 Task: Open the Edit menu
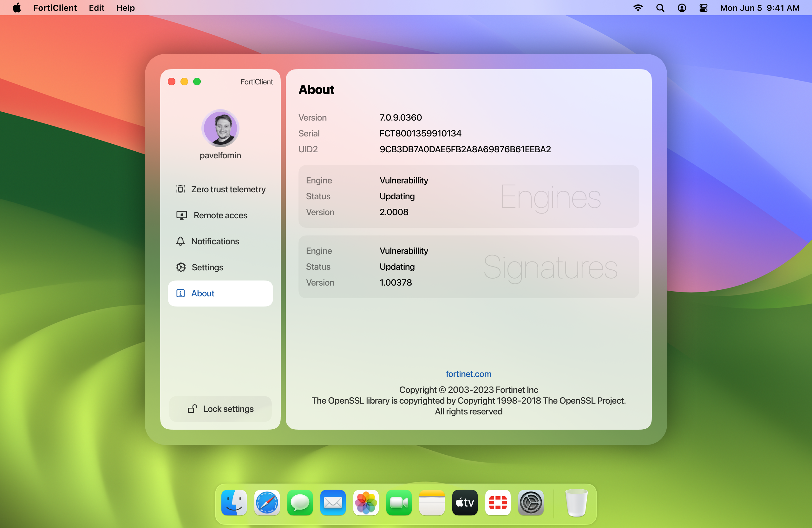[96, 8]
